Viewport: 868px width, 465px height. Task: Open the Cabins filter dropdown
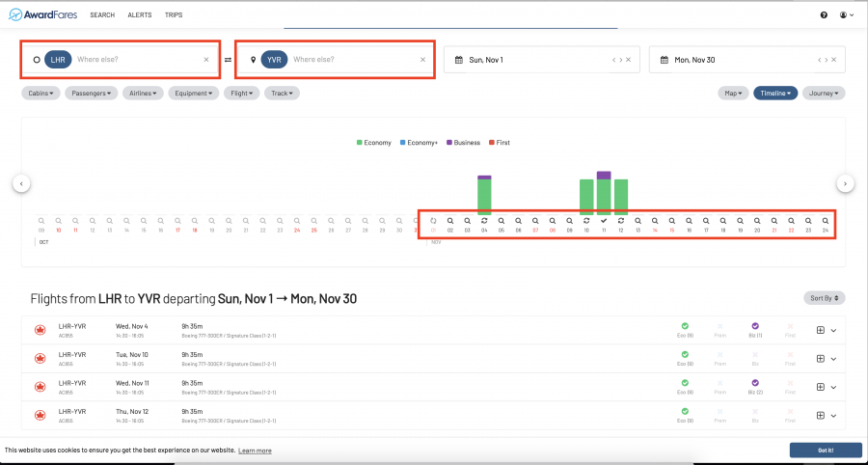pyautogui.click(x=41, y=94)
